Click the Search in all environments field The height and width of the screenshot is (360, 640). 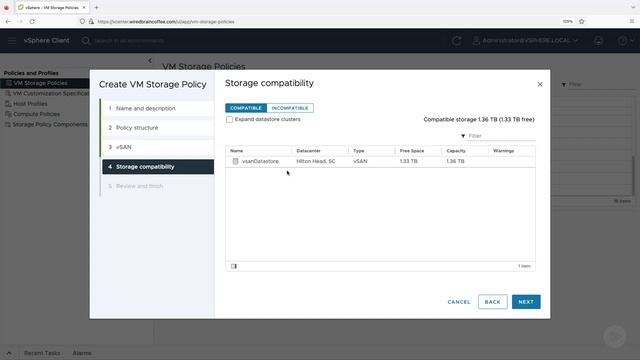pyautogui.click(x=129, y=41)
